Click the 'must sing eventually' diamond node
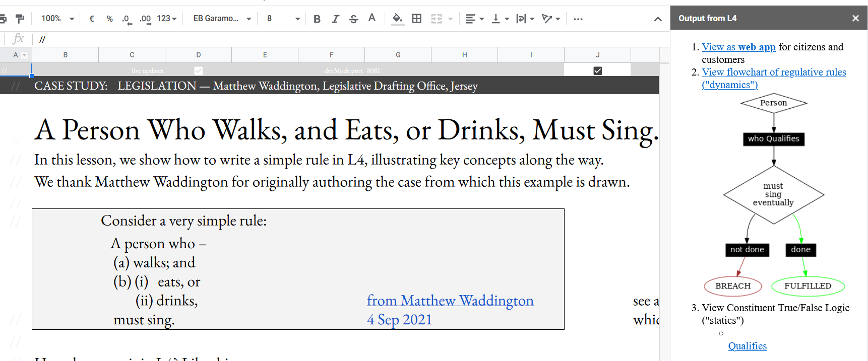This screenshot has height=361, width=868. [774, 194]
